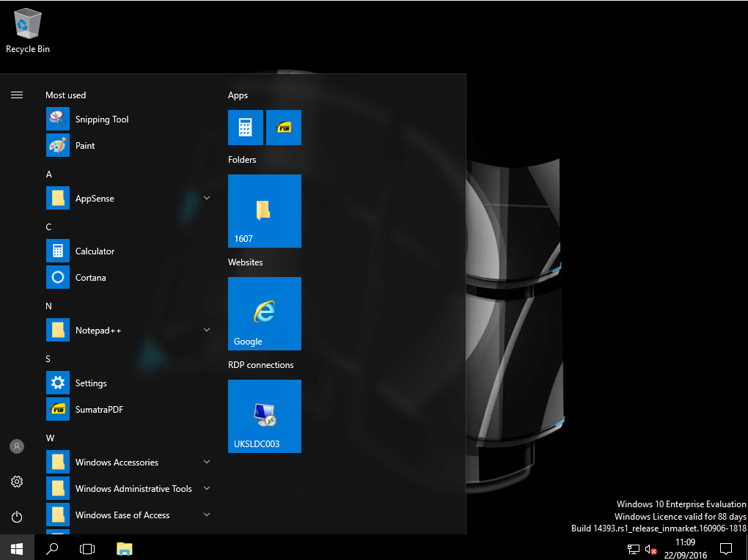Open the SumatraPDF tile under Apps
748x560 pixels.
(284, 128)
